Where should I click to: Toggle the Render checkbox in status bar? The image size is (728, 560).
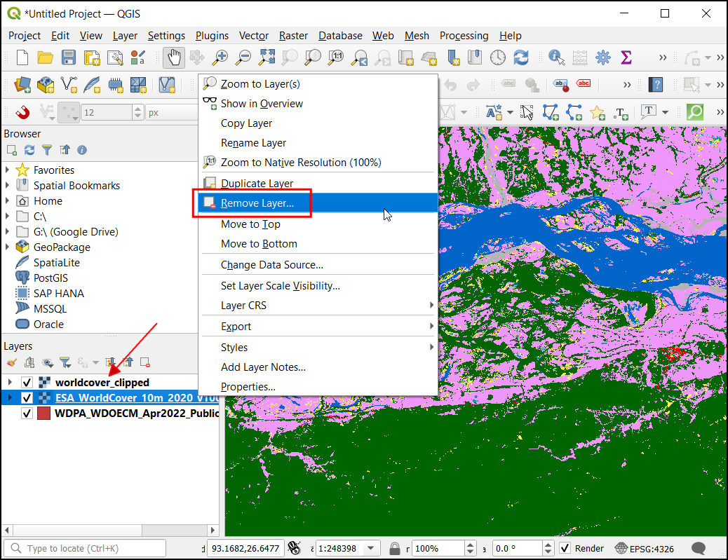(564, 548)
